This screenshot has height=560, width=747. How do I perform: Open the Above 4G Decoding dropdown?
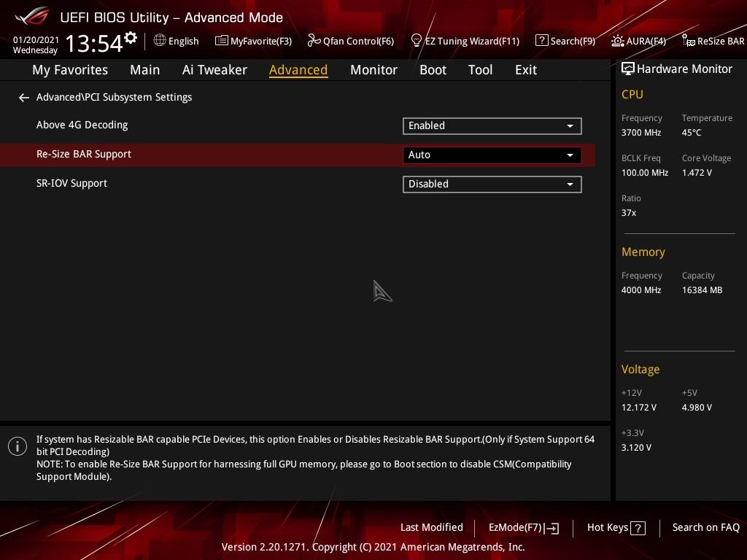pos(492,125)
